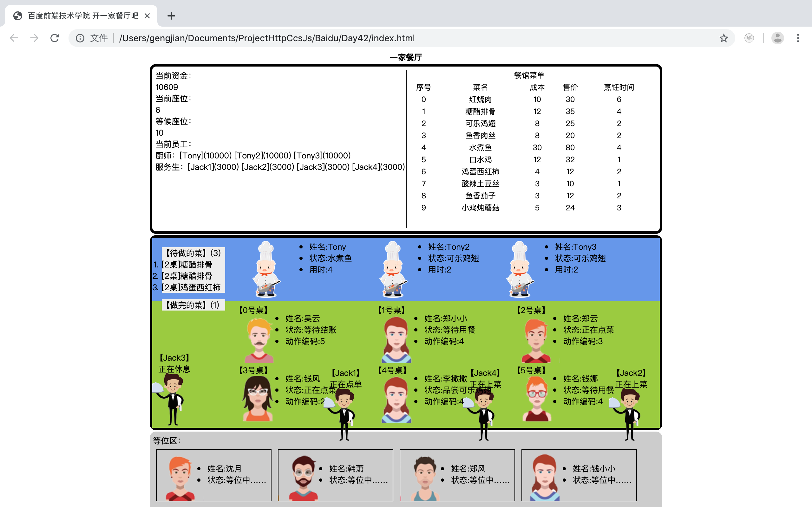Click the site information icon in the address bar

80,38
